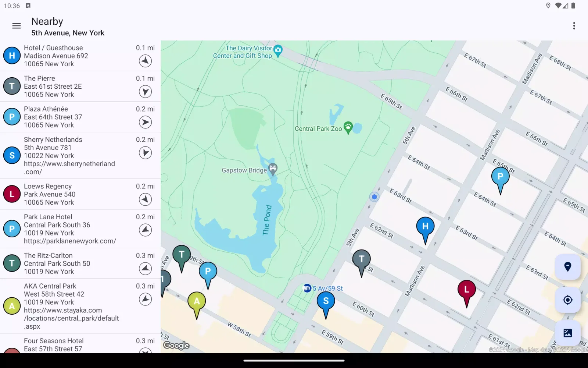The image size is (588, 368).
Task: Tap the Gapstow Bridge map pin
Action: [272, 169]
